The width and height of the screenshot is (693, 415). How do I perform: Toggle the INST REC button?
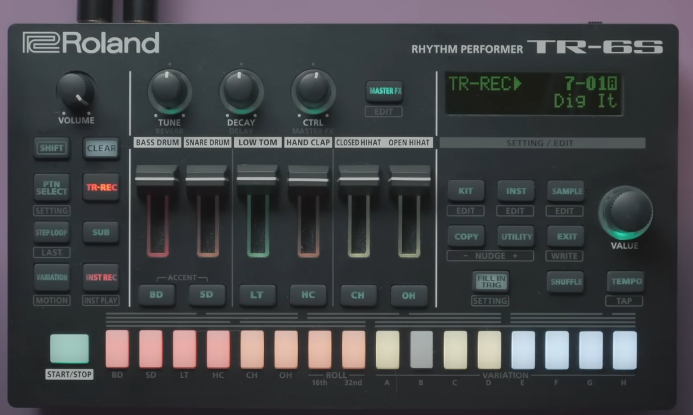pos(101,277)
